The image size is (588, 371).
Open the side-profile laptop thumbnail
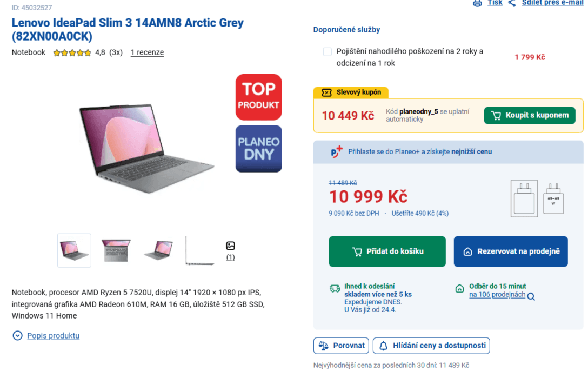pyautogui.click(x=199, y=250)
